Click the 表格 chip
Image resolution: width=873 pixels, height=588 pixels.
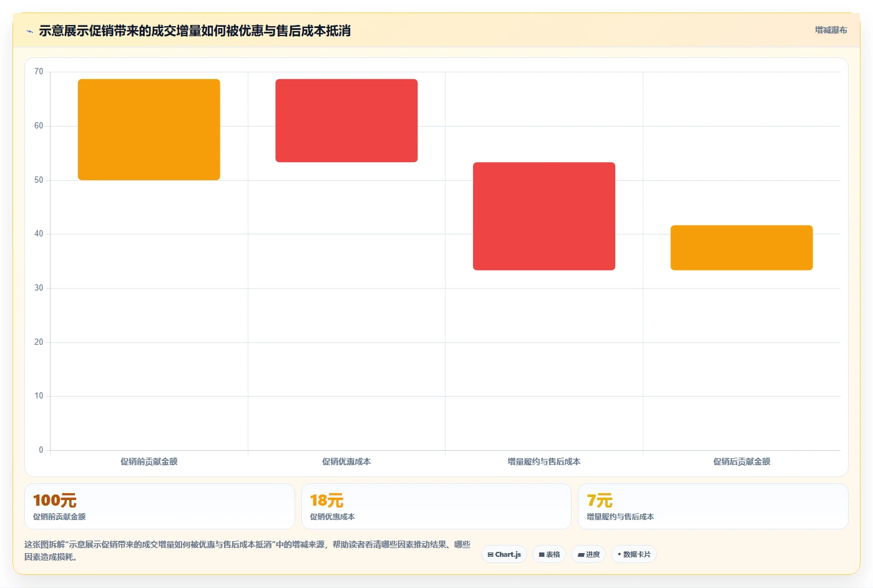tap(549, 554)
